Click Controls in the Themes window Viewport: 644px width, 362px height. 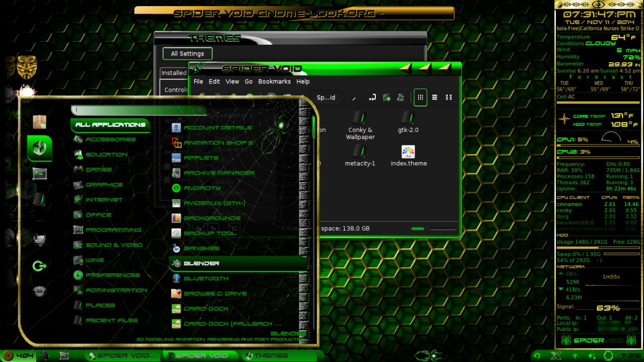pyautogui.click(x=176, y=90)
